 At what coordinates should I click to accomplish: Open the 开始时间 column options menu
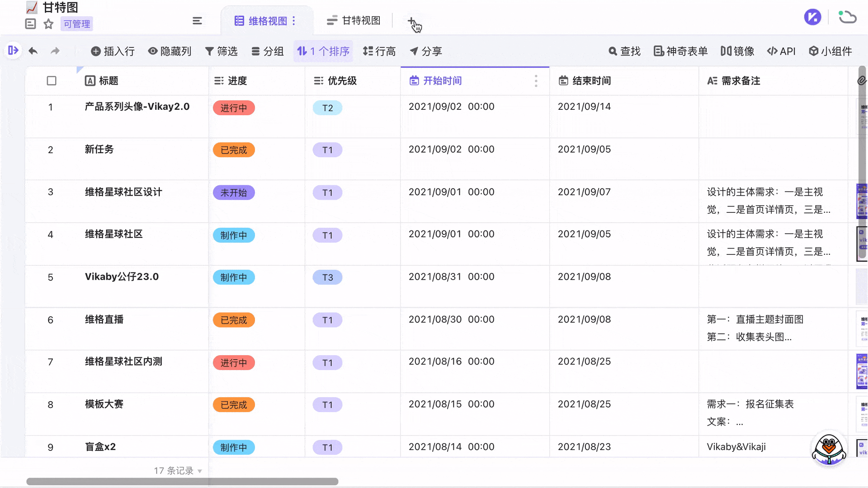tap(536, 81)
